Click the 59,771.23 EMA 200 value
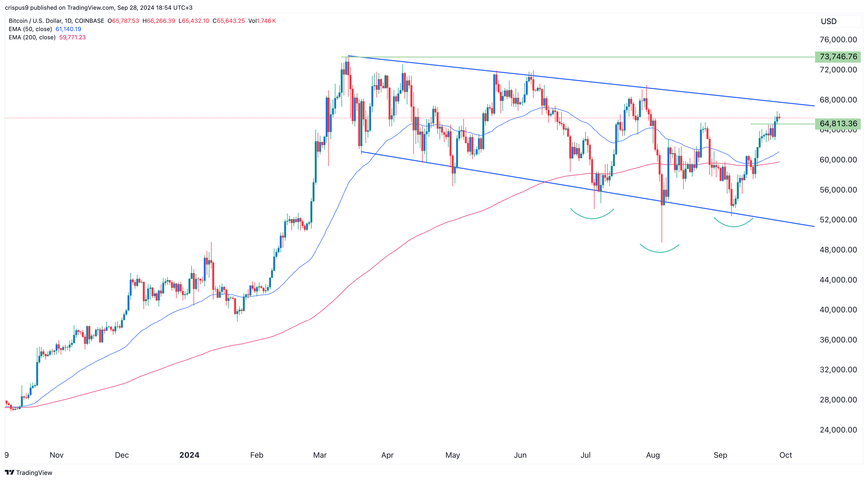 72,37
